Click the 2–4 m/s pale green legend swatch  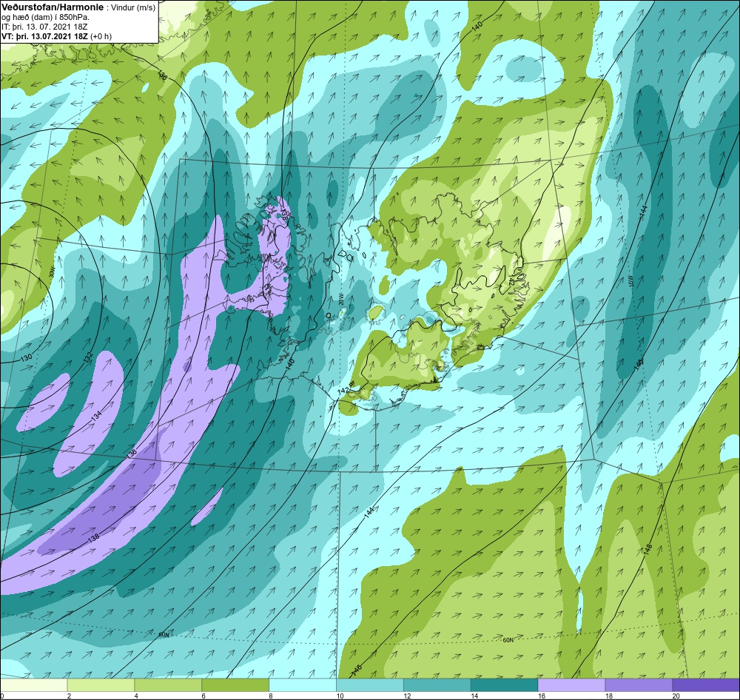(x=101, y=685)
